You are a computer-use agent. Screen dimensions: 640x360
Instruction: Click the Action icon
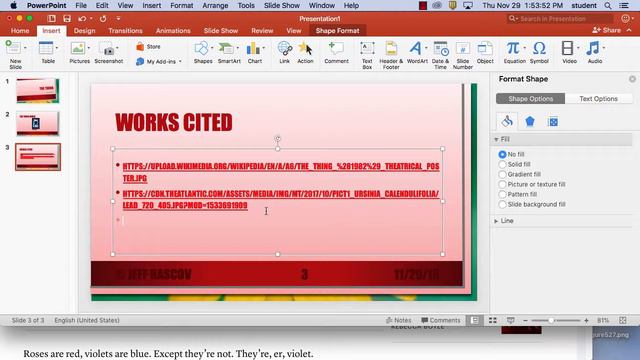[305, 48]
